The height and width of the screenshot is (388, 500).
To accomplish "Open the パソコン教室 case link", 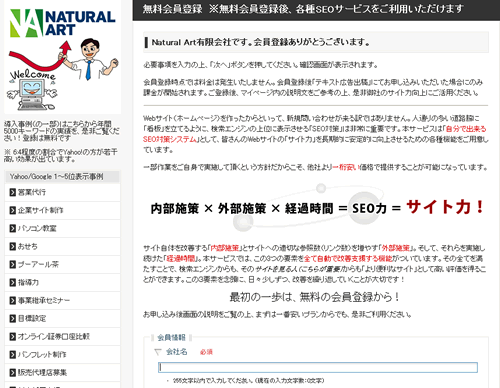I will 37,228.
